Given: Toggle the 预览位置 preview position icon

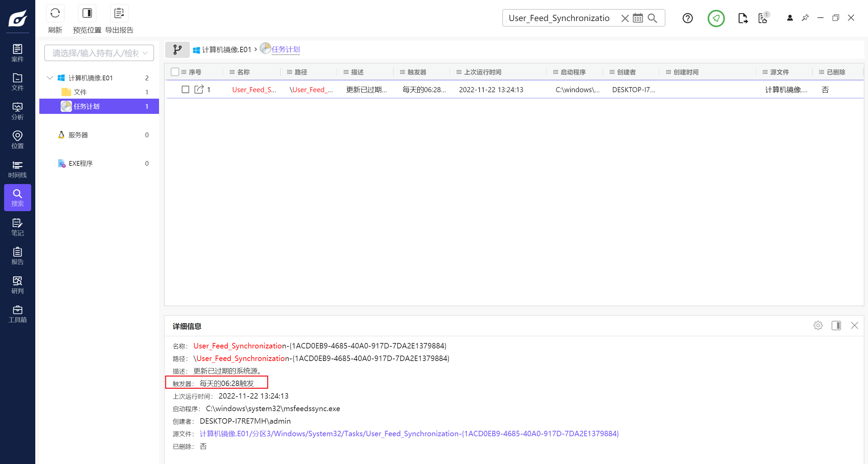Looking at the screenshot, I should point(87,14).
